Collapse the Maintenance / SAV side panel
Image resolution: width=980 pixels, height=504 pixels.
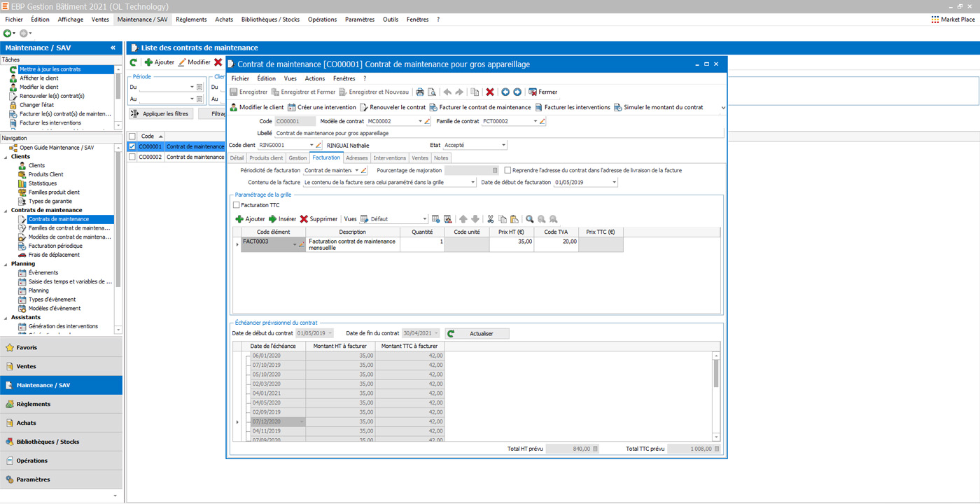click(113, 48)
